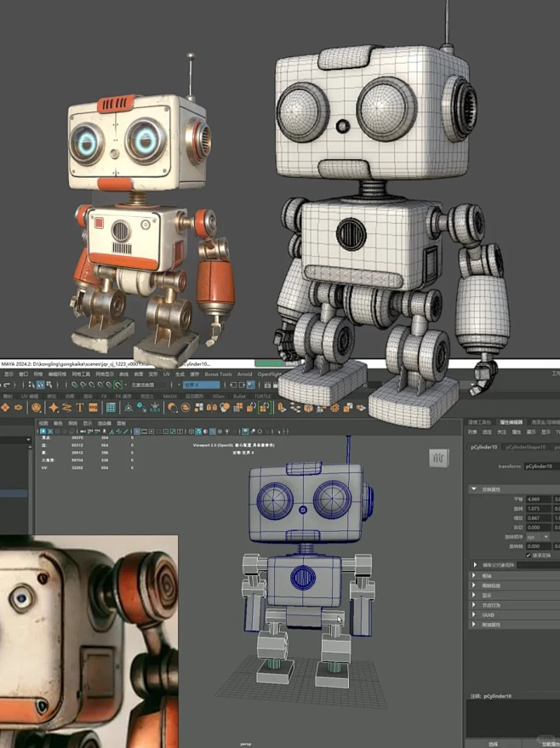Expand the UUID section

[474, 614]
